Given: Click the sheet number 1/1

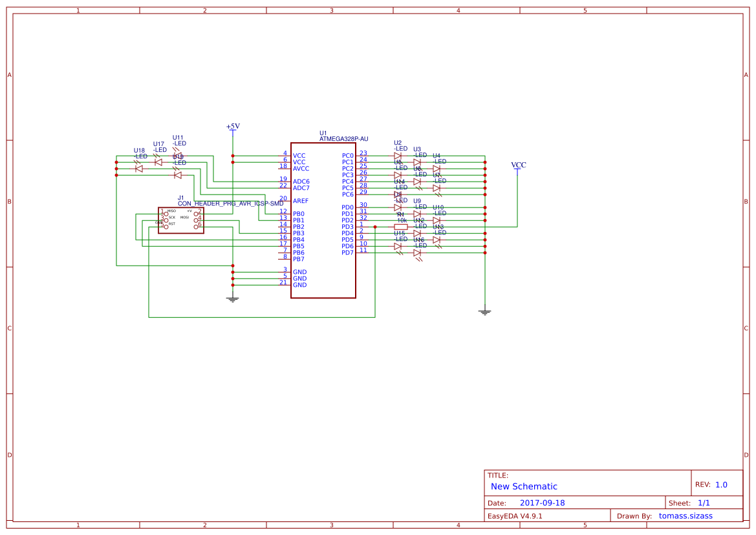Looking at the screenshot, I should (x=704, y=503).
